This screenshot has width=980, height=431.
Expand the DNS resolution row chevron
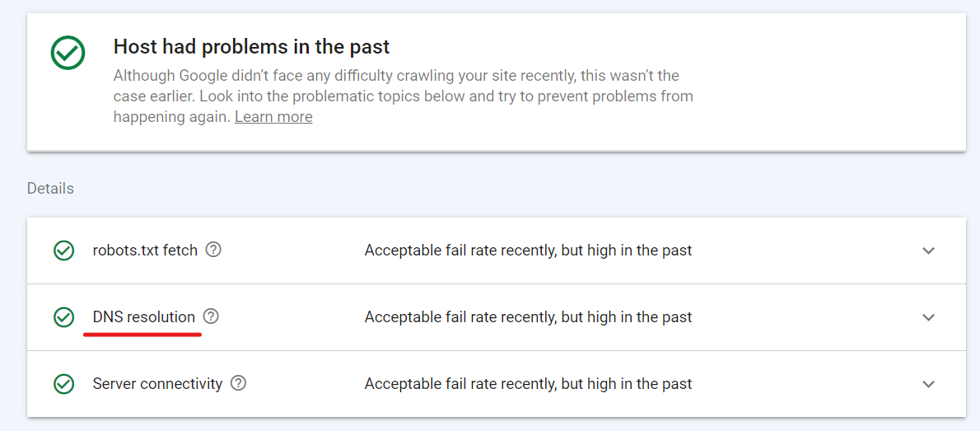pyautogui.click(x=929, y=317)
